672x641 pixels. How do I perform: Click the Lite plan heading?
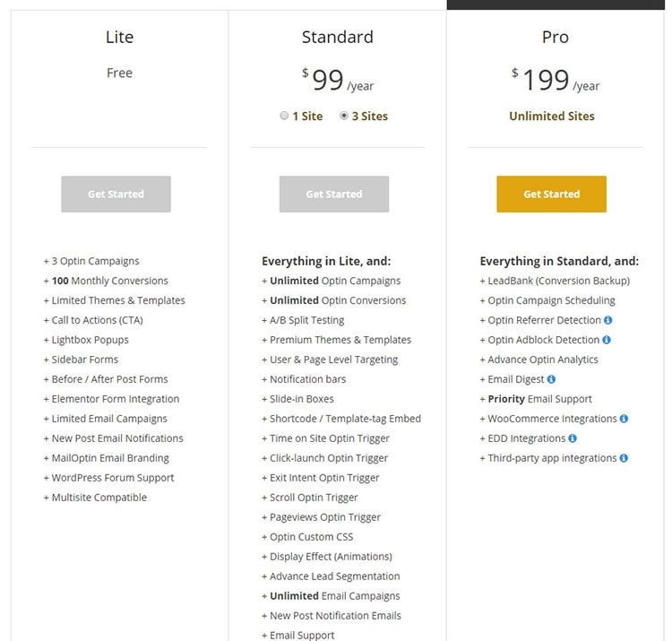point(119,38)
